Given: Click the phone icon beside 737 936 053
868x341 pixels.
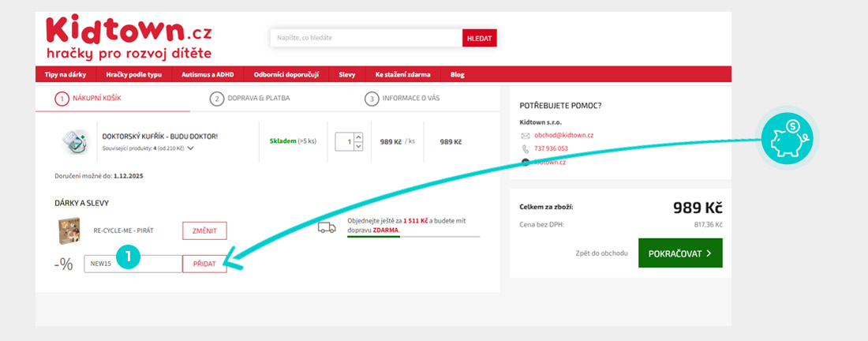Looking at the screenshot, I should [526, 148].
